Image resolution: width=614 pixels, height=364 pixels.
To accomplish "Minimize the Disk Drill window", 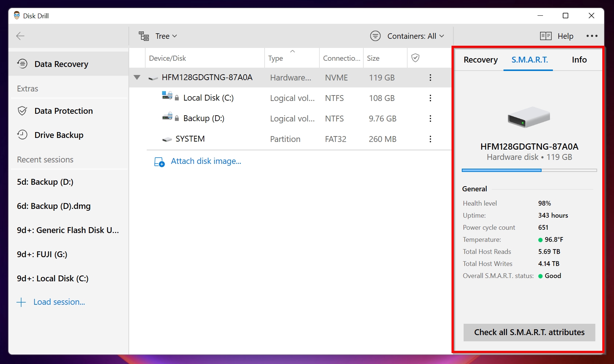I will coord(540,15).
